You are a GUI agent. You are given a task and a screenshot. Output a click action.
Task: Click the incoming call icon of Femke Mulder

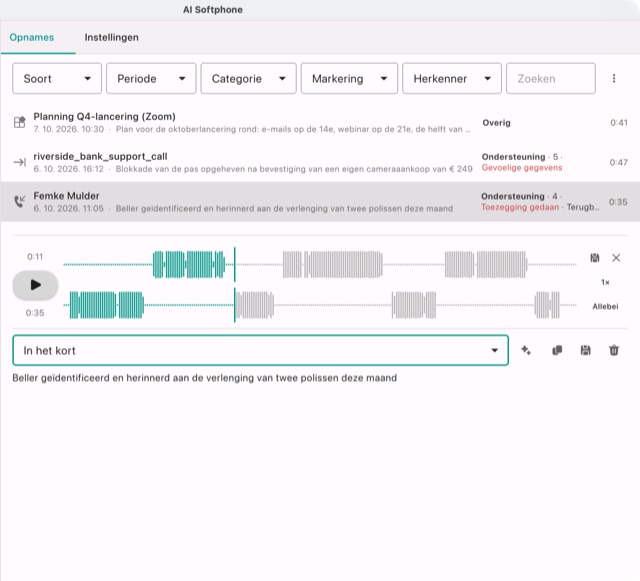pos(20,201)
